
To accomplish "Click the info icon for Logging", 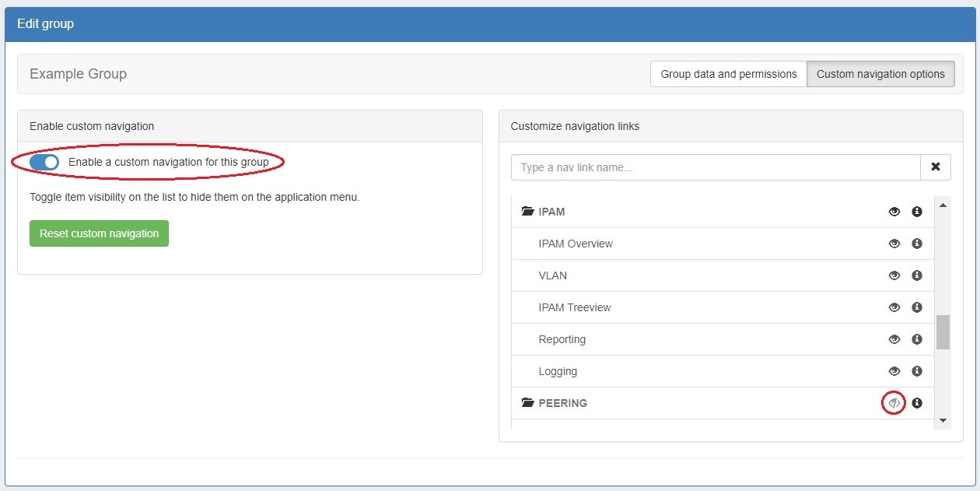I will [916, 371].
